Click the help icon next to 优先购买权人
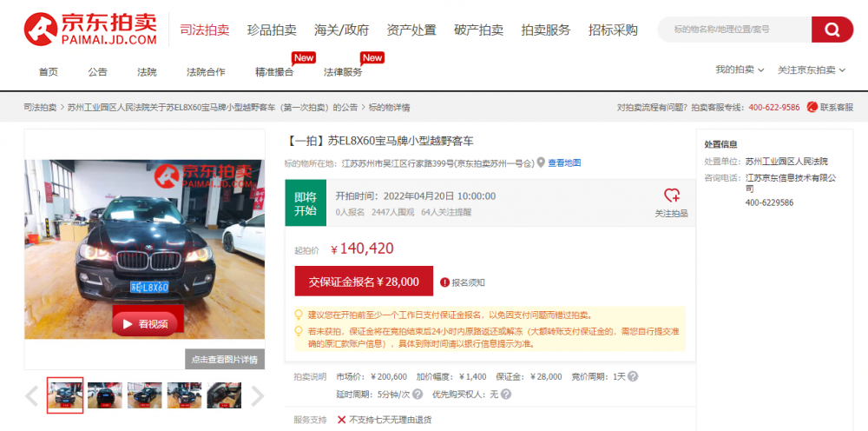The width and height of the screenshot is (868, 431). [x=505, y=395]
